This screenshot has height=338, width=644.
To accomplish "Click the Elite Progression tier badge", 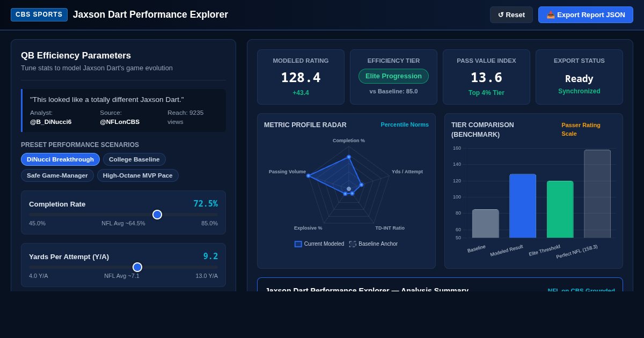I will pyautogui.click(x=393, y=76).
